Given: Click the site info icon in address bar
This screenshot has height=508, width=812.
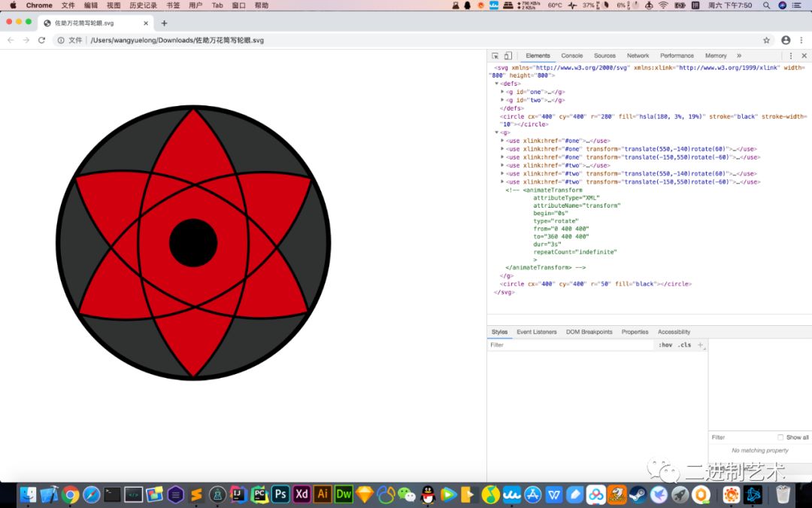Looking at the screenshot, I should (61, 40).
